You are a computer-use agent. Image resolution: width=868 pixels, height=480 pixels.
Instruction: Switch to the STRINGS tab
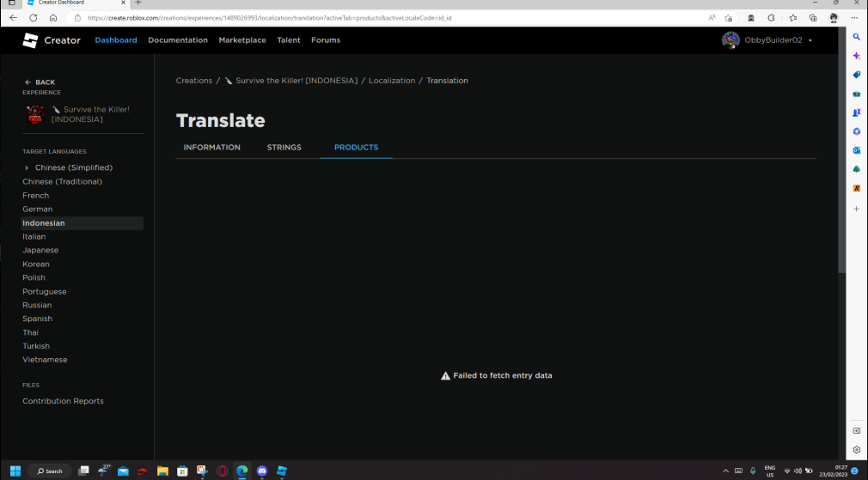284,148
